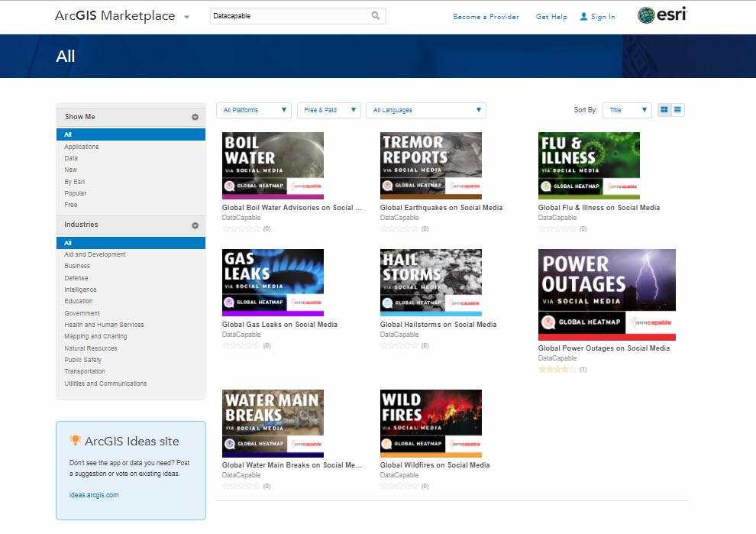The height and width of the screenshot is (534, 756).
Task: Click the Power Outages star rating
Action: (x=557, y=370)
